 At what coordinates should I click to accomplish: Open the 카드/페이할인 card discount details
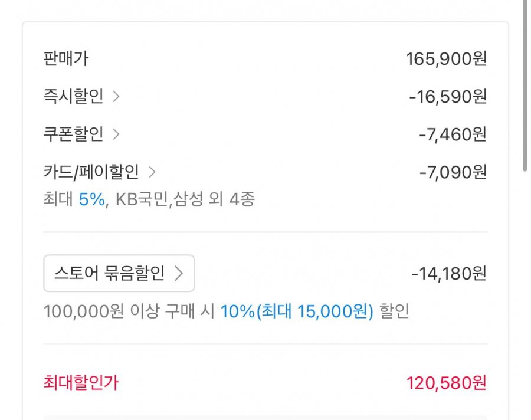[91, 172]
